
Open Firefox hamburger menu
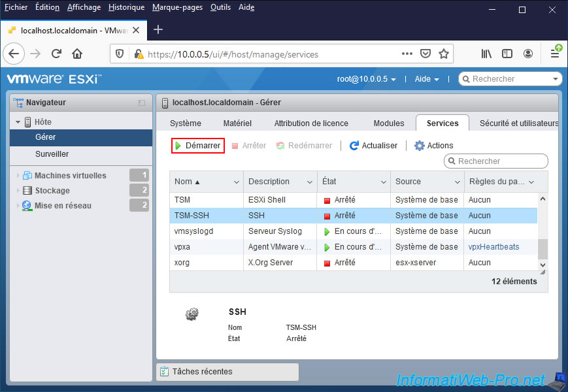(554, 54)
